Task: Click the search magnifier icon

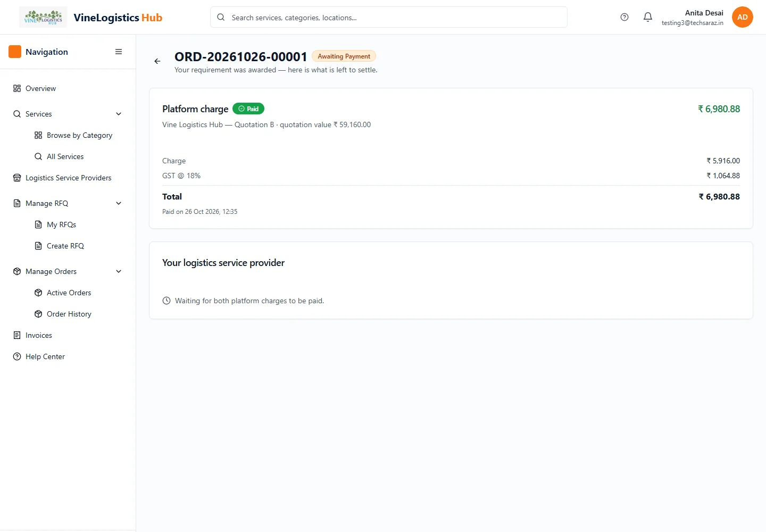Action: (221, 17)
